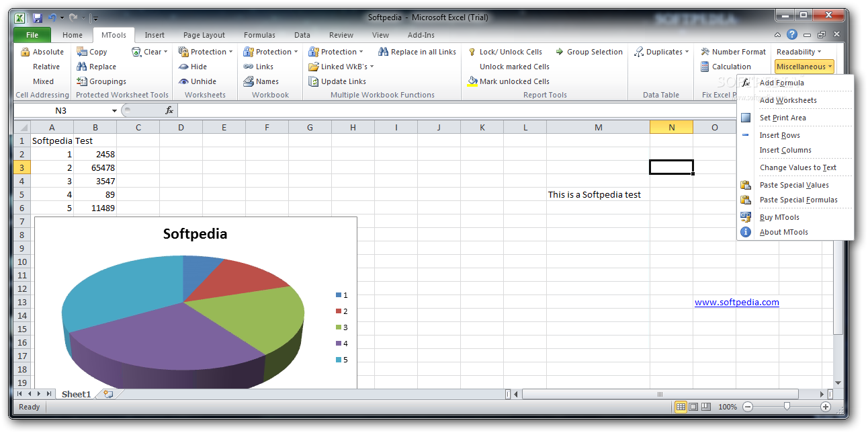This screenshot has height=433, width=868.
Task: Click cell containing 65478
Action: click(x=95, y=167)
